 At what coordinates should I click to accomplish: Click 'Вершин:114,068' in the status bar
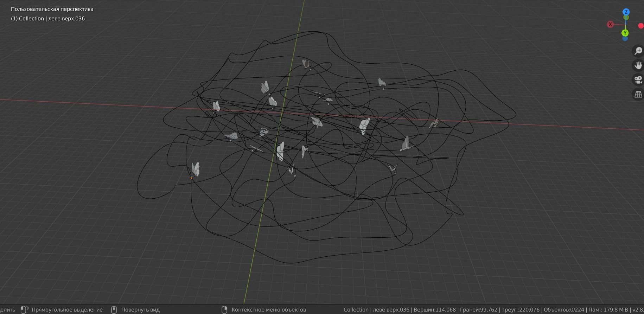(435, 310)
